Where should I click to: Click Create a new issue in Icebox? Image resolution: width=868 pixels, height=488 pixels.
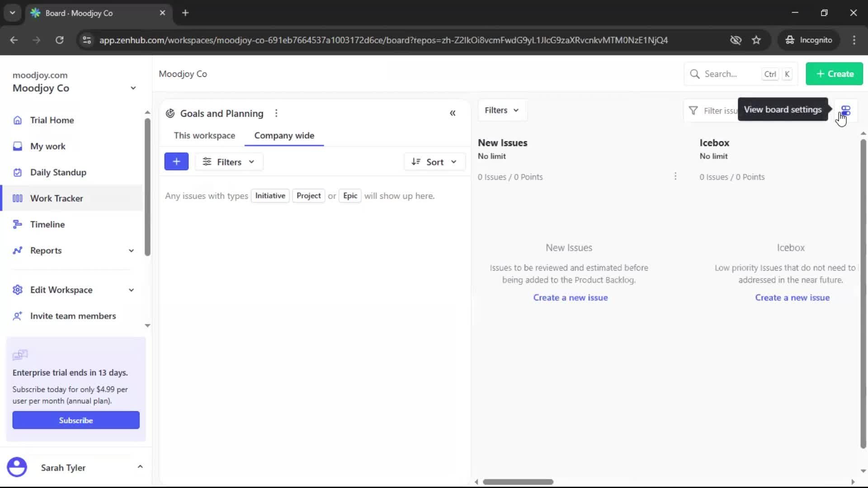(793, 297)
